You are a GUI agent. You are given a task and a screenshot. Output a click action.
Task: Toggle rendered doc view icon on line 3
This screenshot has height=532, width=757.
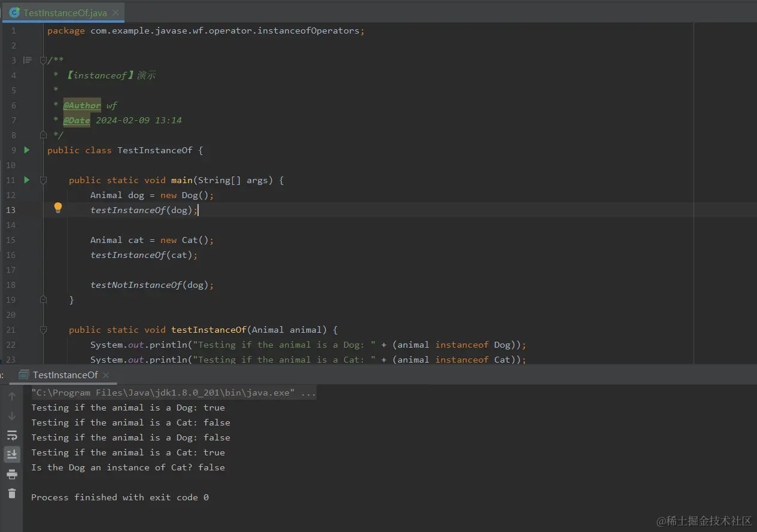click(x=27, y=60)
